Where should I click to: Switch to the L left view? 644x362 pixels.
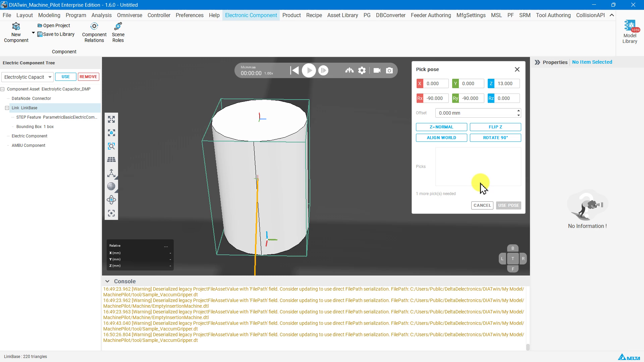(502, 259)
